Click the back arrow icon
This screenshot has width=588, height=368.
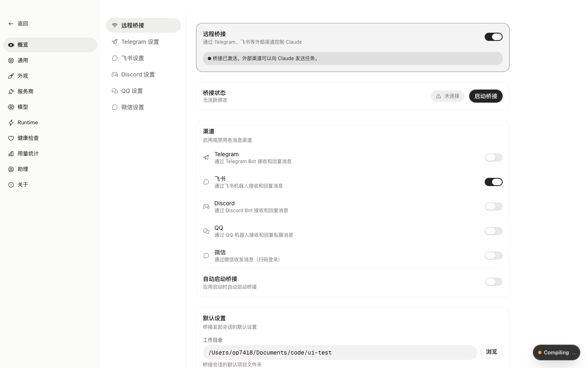11,24
